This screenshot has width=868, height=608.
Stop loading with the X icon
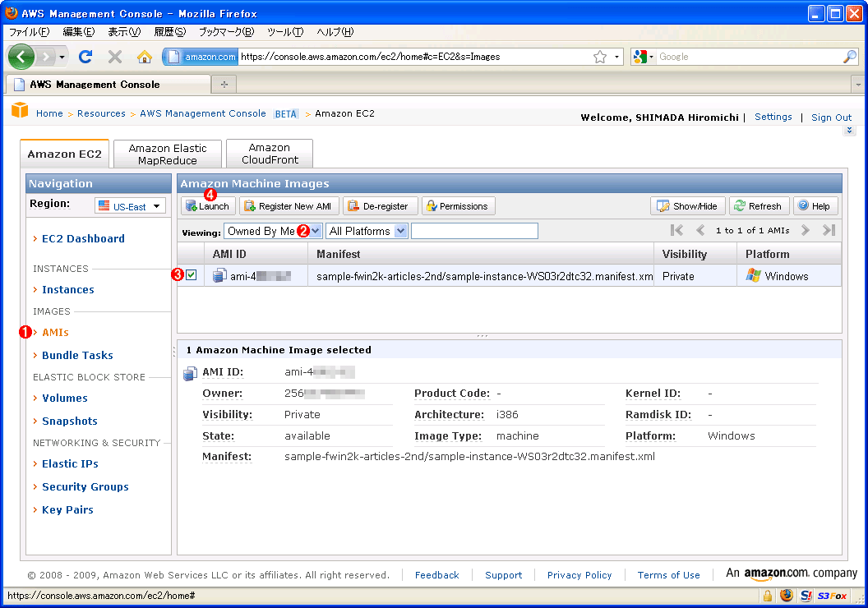point(114,57)
